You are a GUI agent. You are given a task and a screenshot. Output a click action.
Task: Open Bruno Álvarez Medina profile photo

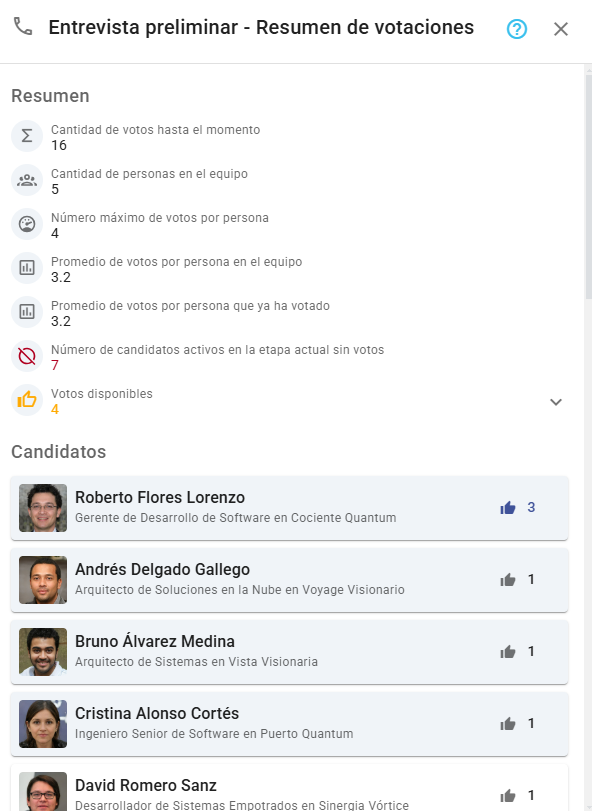pos(43,651)
